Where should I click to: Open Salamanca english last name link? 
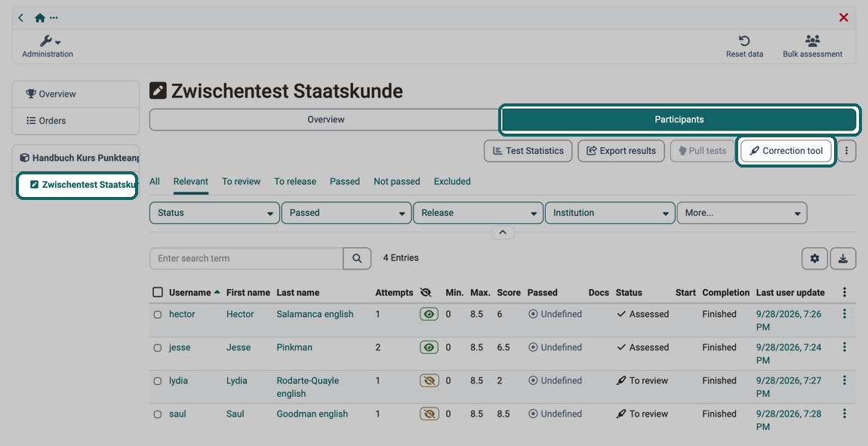315,314
